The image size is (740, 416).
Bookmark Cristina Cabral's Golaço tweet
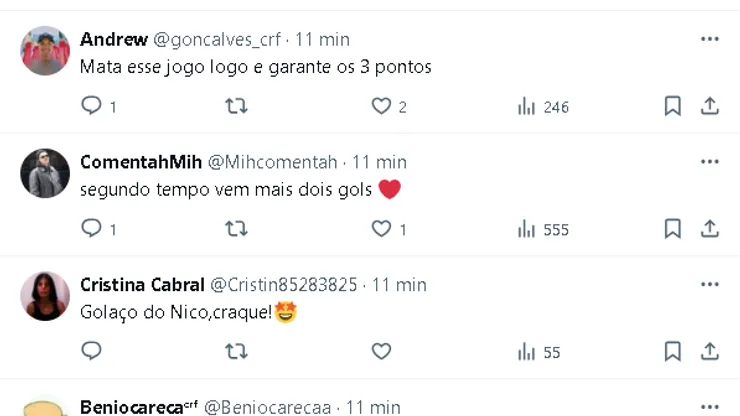coord(673,351)
